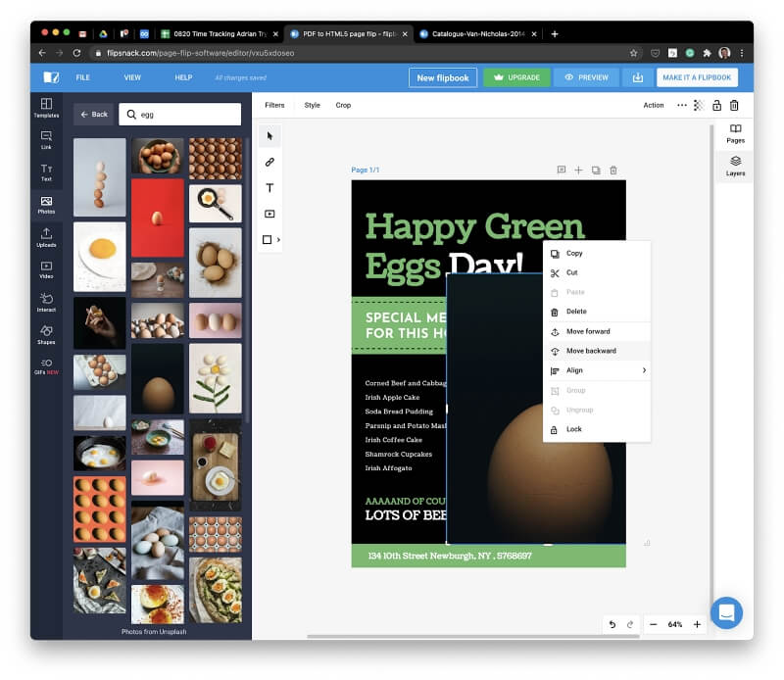The width and height of the screenshot is (784, 680).
Task: Choose Copy from the context menu
Action: click(597, 253)
